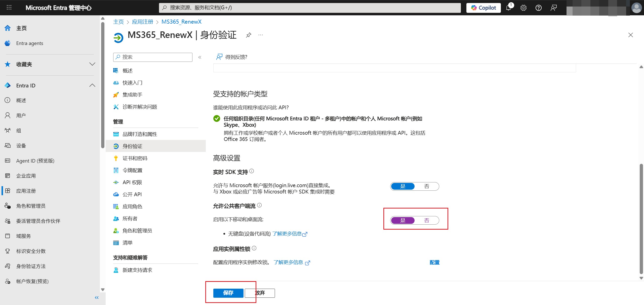Set 允许公共客户端流 toggle to 否
The image size is (644, 305).
(x=427, y=221)
